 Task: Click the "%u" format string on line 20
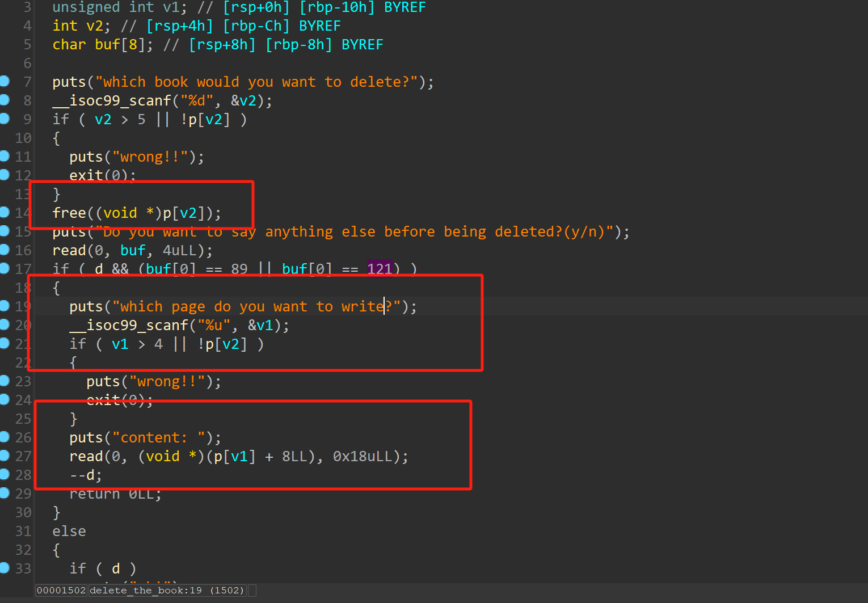coord(214,326)
